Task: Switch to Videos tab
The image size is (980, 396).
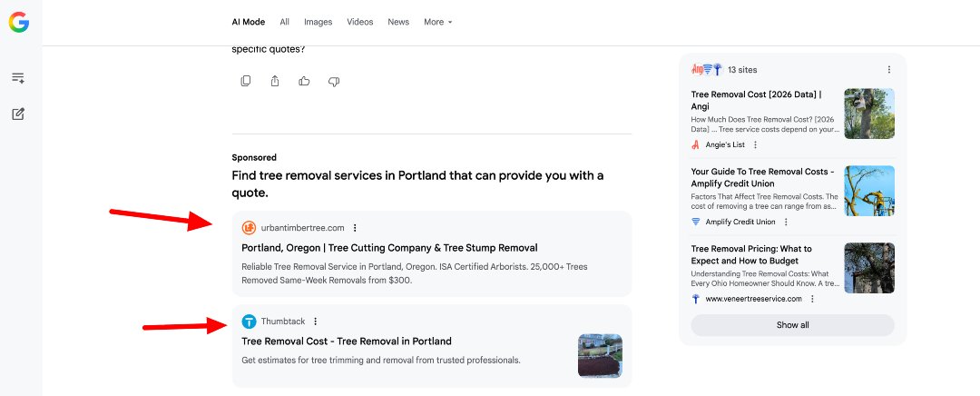Action: point(360,22)
